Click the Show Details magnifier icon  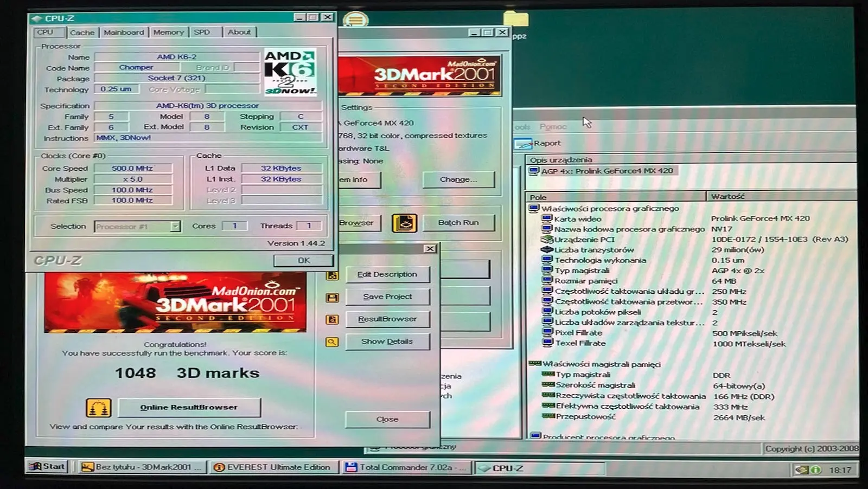tap(332, 342)
